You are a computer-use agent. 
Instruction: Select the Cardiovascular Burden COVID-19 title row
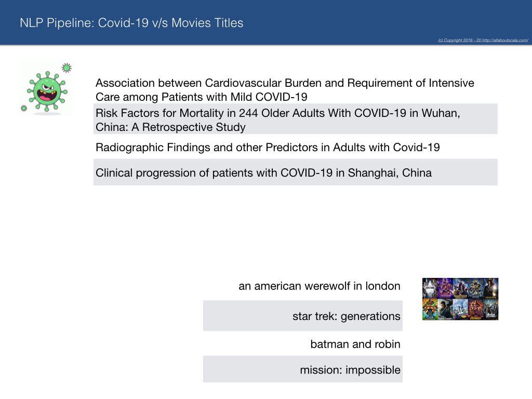296,90
